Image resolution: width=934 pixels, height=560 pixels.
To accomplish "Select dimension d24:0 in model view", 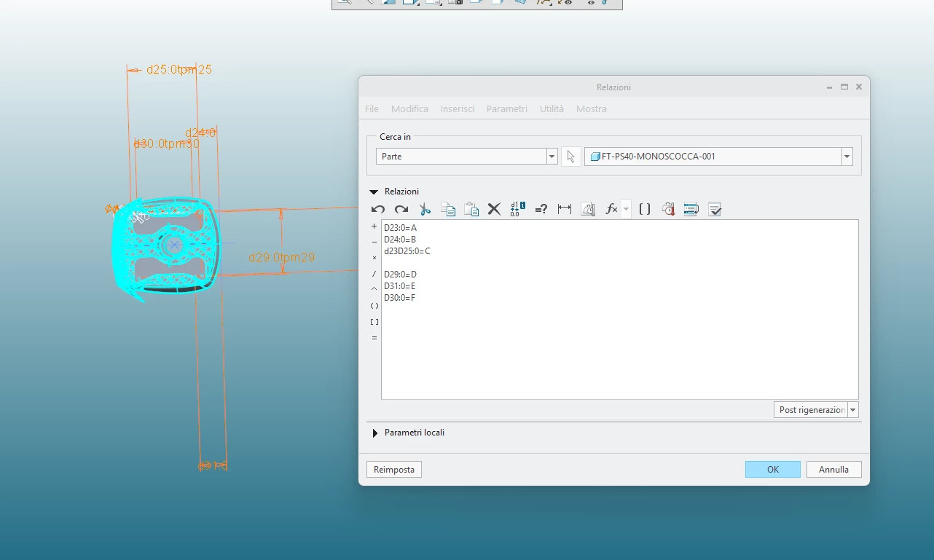I will pos(200,133).
